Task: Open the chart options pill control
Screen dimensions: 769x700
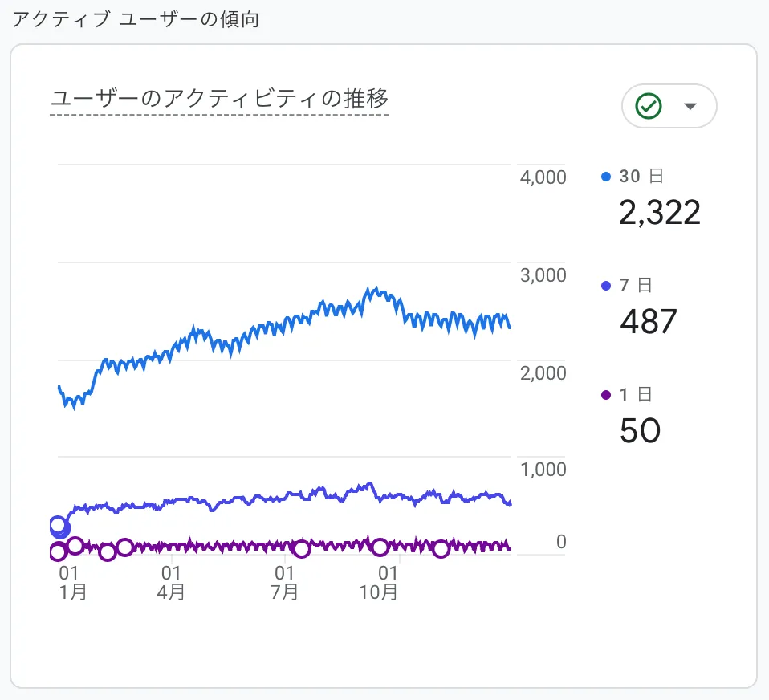Action: [x=669, y=105]
